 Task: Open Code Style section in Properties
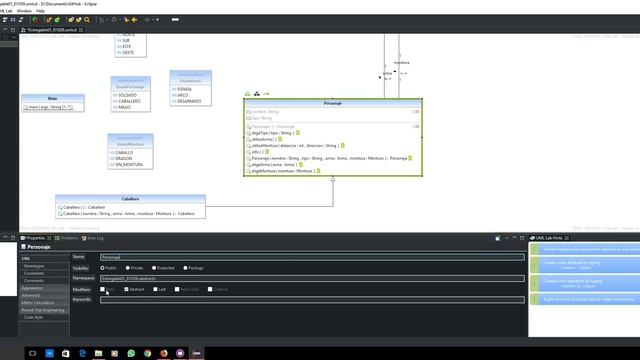click(33, 318)
